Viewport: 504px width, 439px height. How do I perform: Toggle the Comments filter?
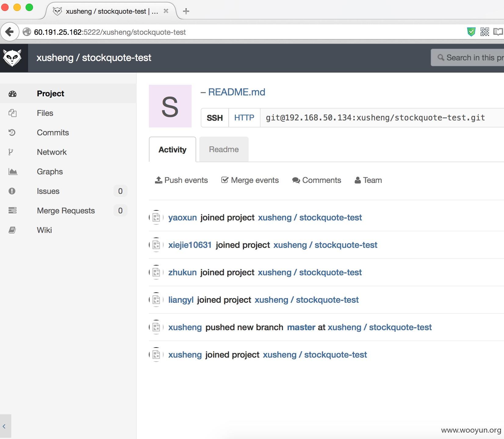tap(317, 180)
